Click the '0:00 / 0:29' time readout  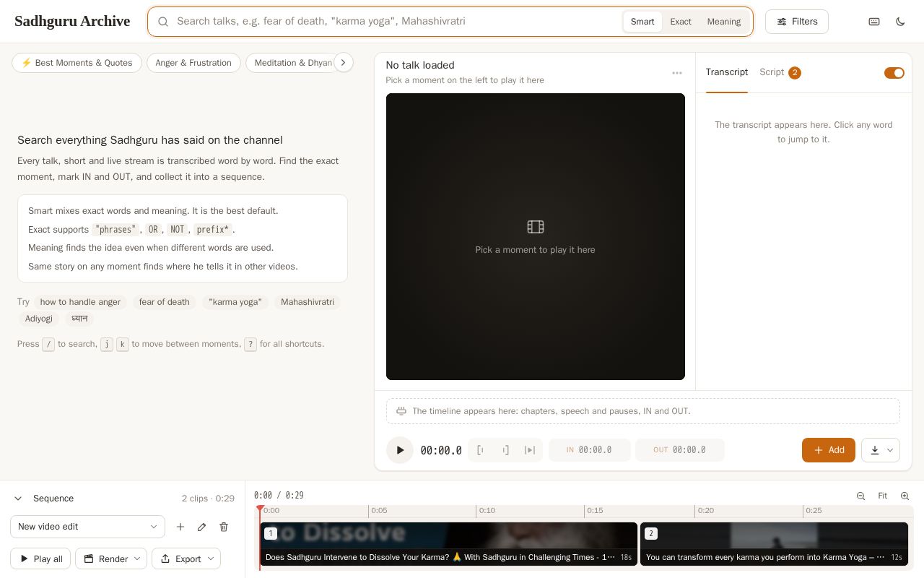[279, 496]
